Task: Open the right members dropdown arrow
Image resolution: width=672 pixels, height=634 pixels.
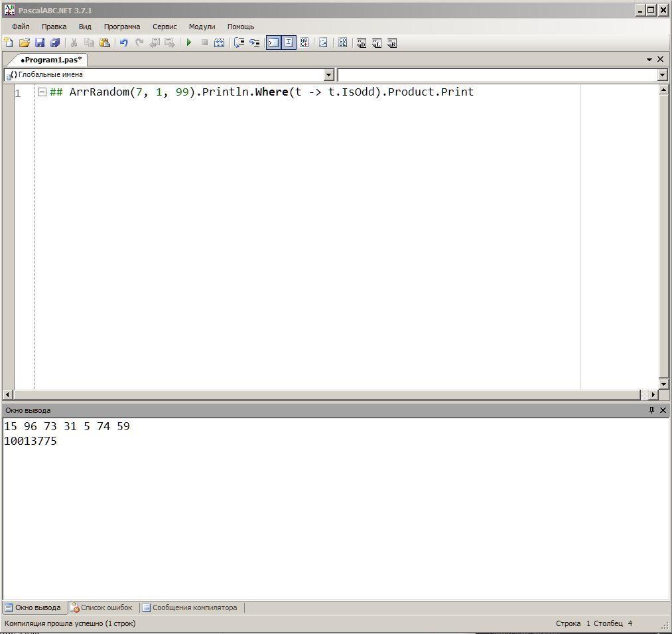Action: [x=663, y=75]
